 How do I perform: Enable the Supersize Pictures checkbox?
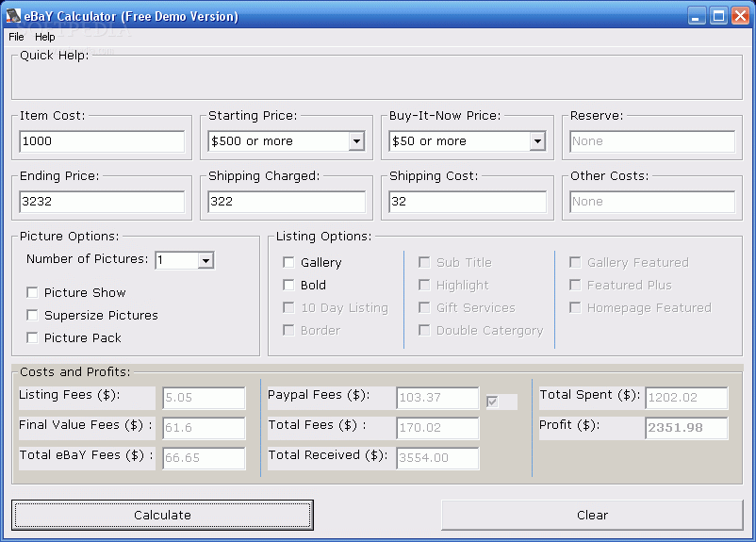[x=32, y=315]
